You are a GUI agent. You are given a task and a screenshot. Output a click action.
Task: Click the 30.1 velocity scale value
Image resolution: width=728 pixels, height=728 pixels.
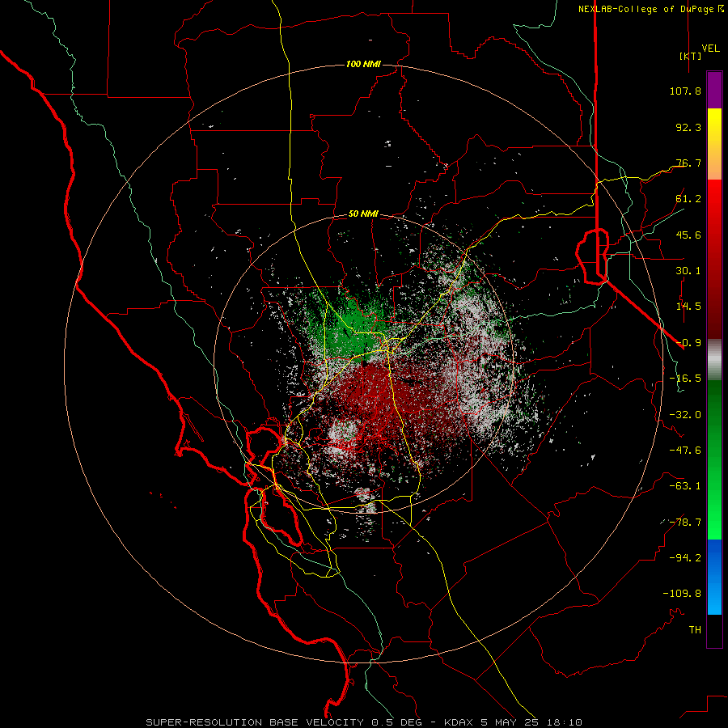pyautogui.click(x=688, y=271)
